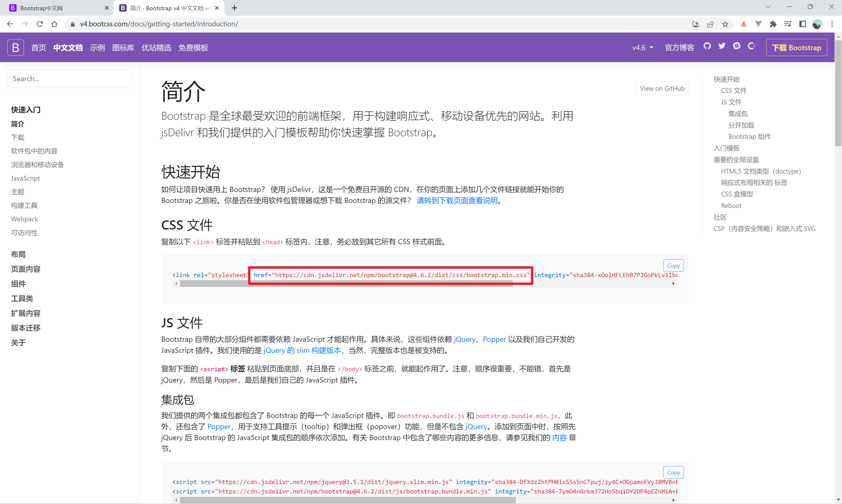Open the tab search chevron
The width and height of the screenshot is (842, 504).
[768, 7]
